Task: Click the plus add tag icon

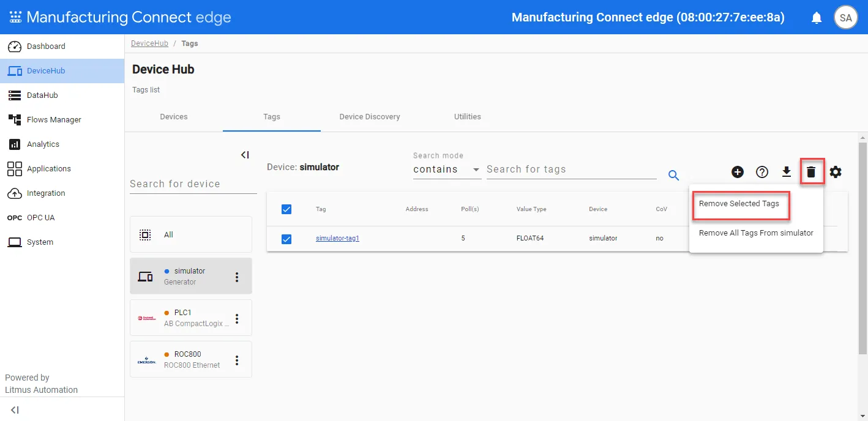Action: [738, 173]
